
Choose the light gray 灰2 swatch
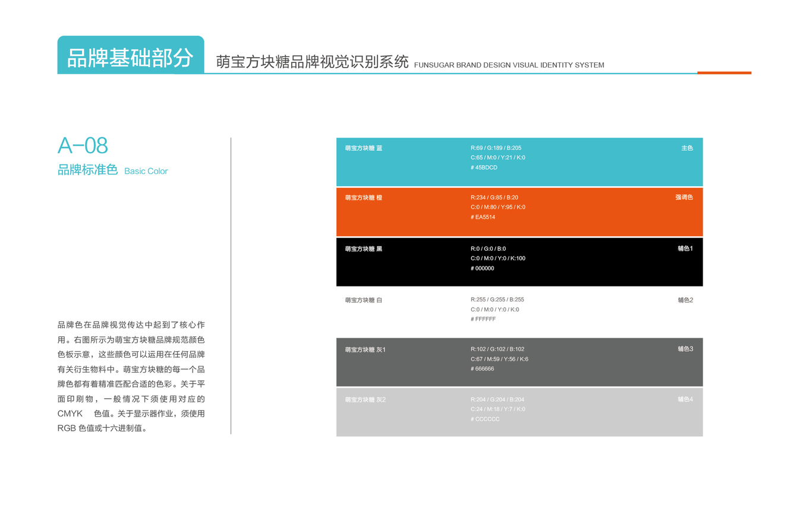click(x=520, y=412)
